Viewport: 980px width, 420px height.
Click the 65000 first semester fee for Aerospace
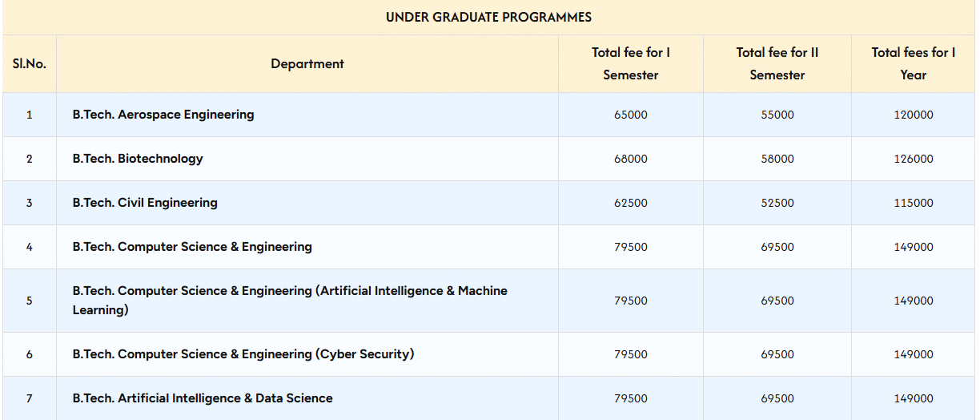pyautogui.click(x=631, y=115)
